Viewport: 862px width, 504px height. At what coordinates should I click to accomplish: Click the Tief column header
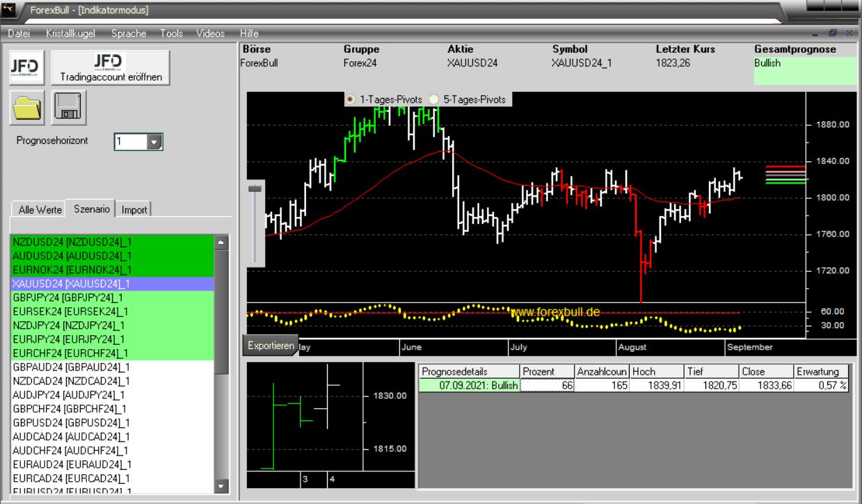pyautogui.click(x=712, y=372)
